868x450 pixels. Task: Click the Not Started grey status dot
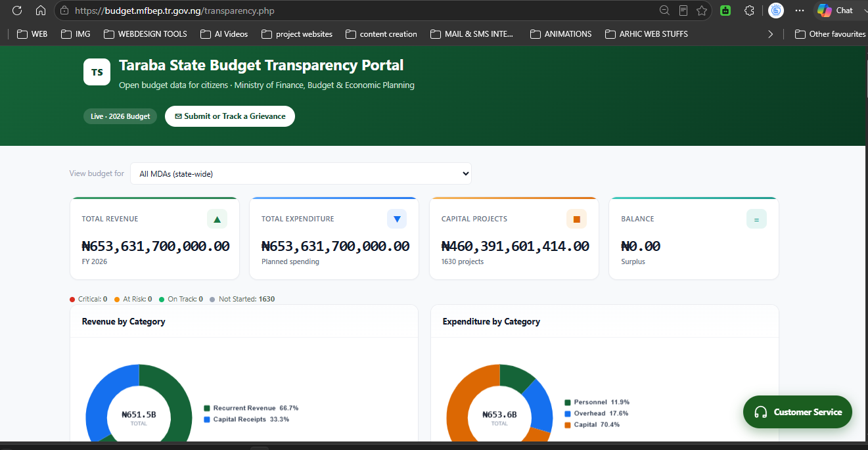tap(212, 300)
